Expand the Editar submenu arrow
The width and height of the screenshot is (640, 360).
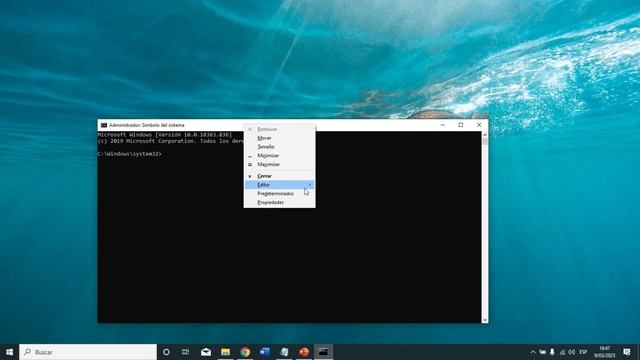(310, 185)
